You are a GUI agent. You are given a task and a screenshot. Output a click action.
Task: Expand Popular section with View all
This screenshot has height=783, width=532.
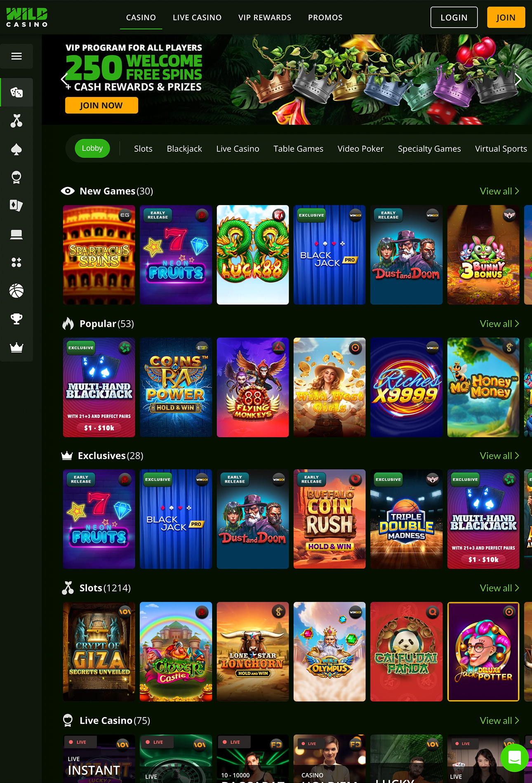[499, 324]
